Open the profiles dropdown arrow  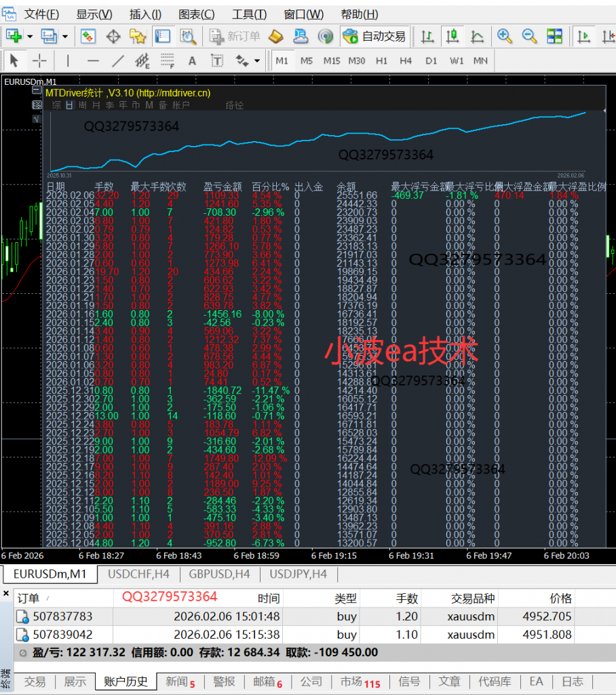point(65,37)
